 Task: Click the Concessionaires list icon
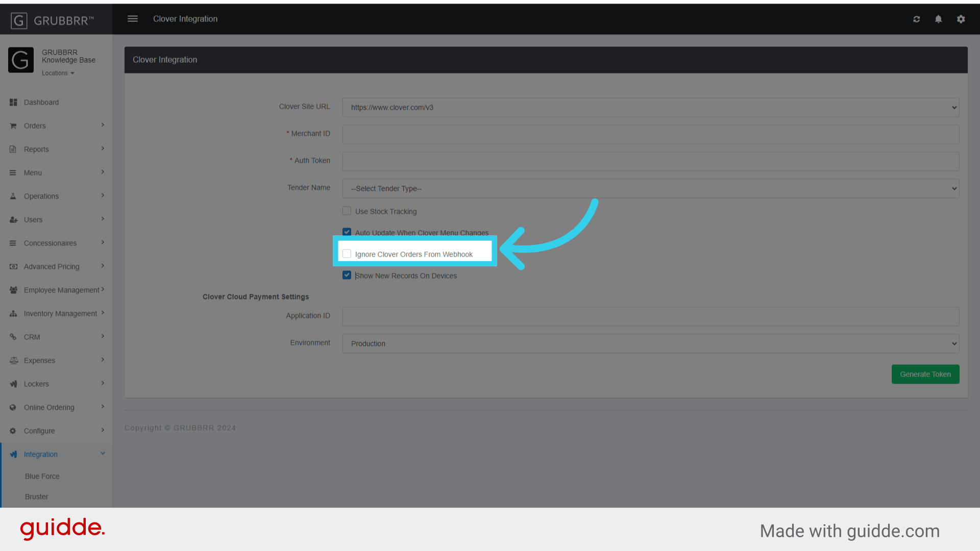point(13,243)
